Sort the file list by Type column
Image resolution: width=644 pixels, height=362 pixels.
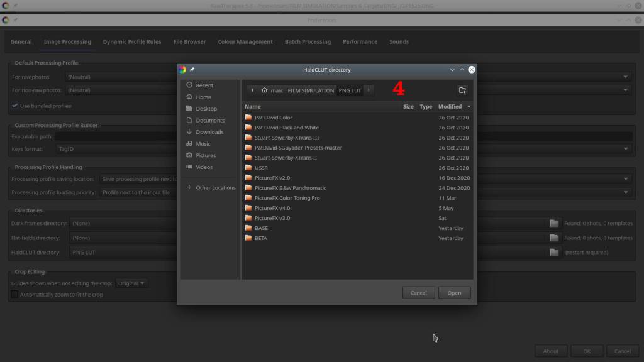[x=426, y=106]
